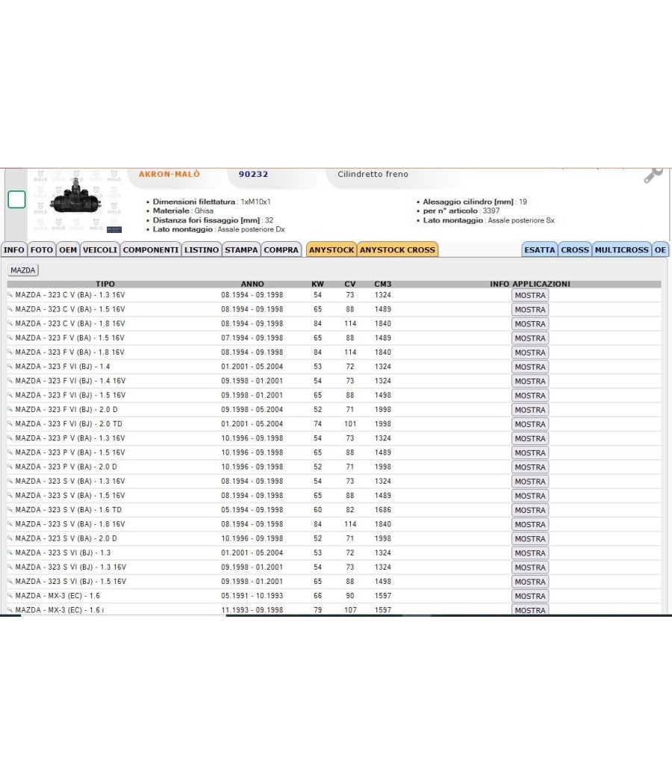Click magnifier icon for 323 S V 1.6 TD
This screenshot has width=672, height=784.
(10, 510)
